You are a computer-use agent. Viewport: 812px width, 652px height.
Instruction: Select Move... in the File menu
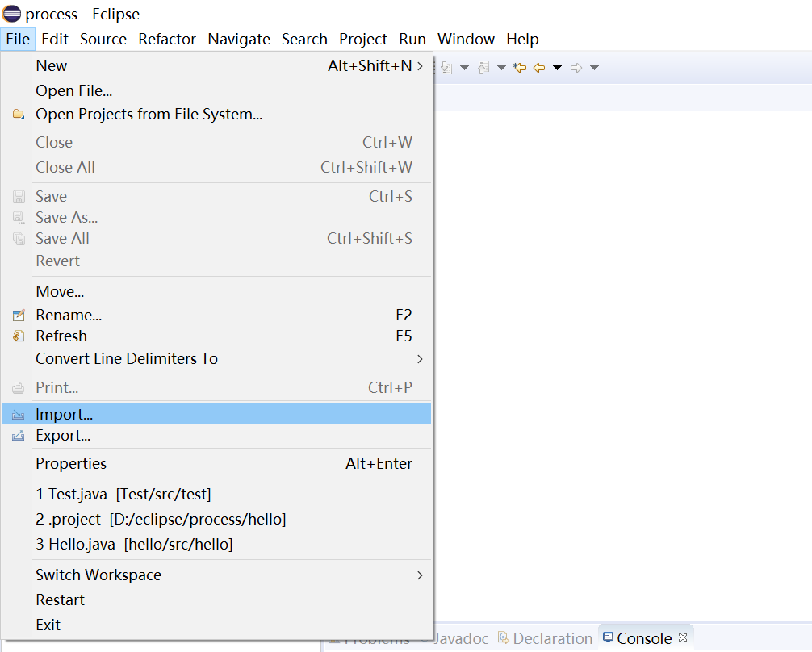pyautogui.click(x=216, y=291)
